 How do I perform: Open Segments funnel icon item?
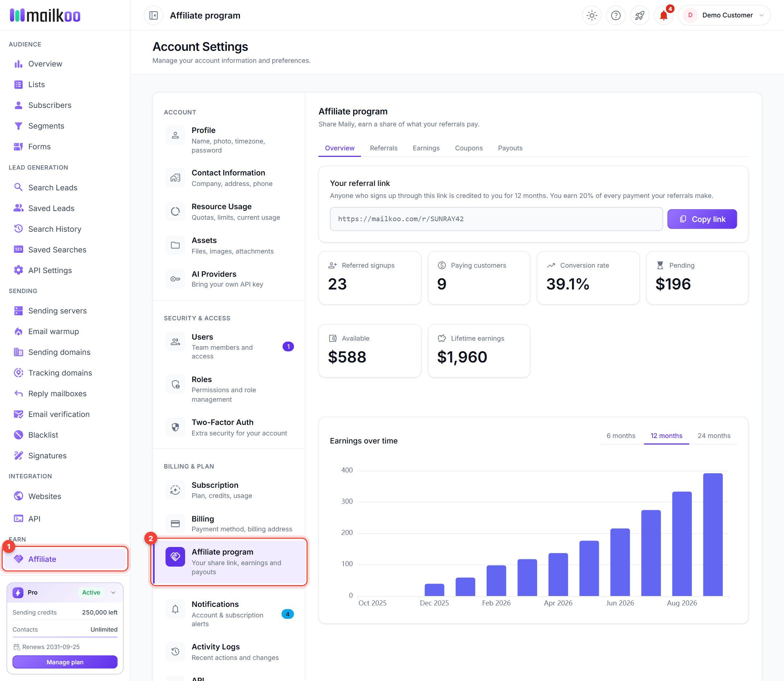click(x=18, y=126)
